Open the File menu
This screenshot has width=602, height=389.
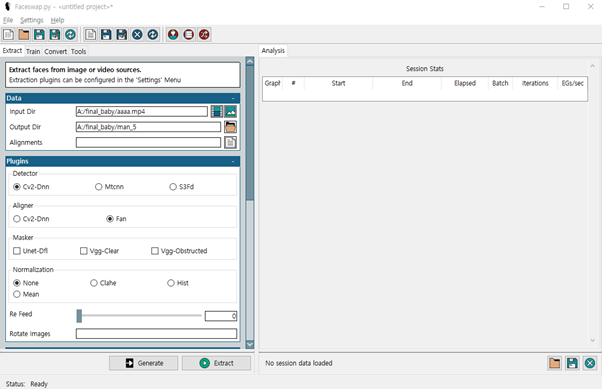8,20
